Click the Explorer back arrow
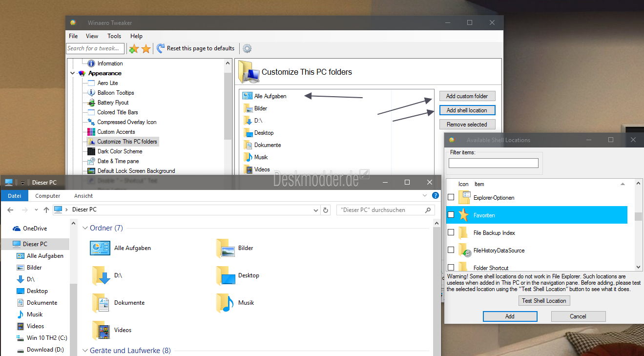 tap(10, 210)
